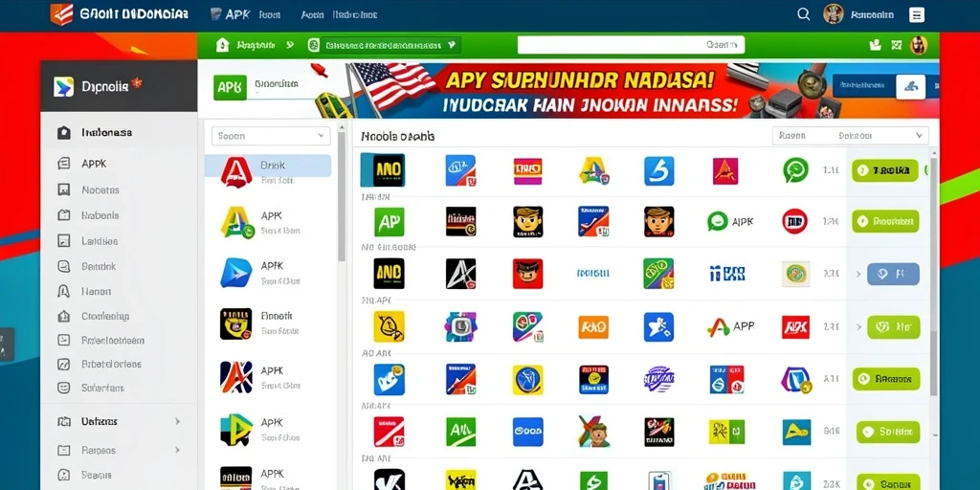The height and width of the screenshot is (490, 980).
Task: Expand the Rerpens sidebar section
Action: pyautogui.click(x=177, y=450)
